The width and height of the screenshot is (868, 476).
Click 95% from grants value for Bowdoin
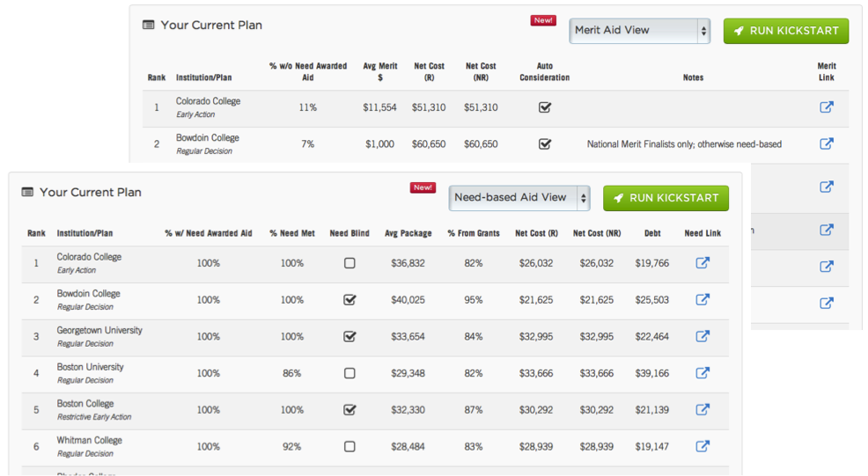[474, 299]
